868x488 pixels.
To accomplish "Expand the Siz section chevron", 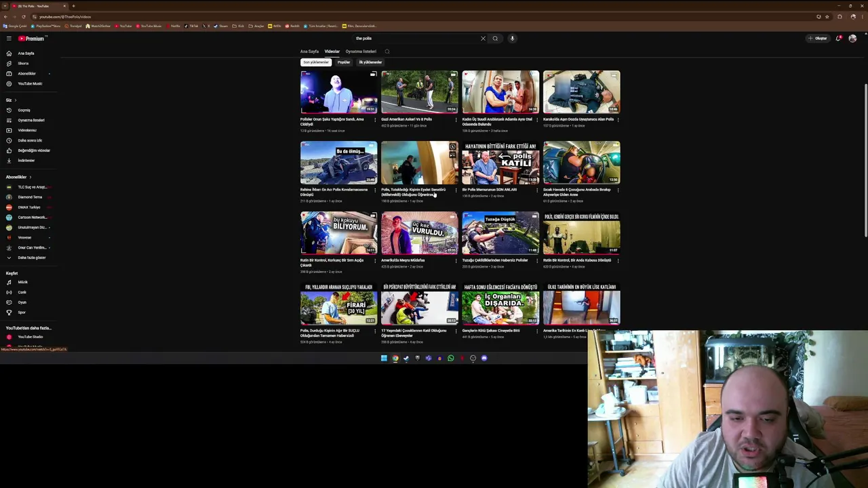I will pyautogui.click(x=16, y=100).
